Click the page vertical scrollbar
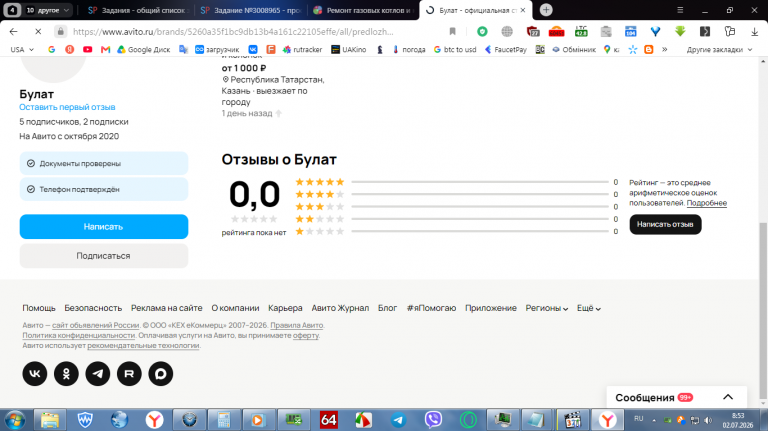 click(x=763, y=311)
